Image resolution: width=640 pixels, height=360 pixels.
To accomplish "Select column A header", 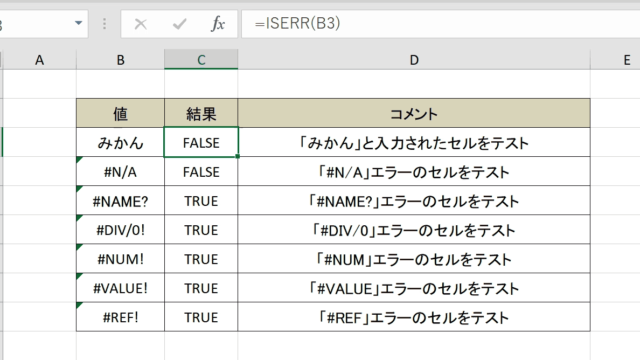I will [40, 60].
